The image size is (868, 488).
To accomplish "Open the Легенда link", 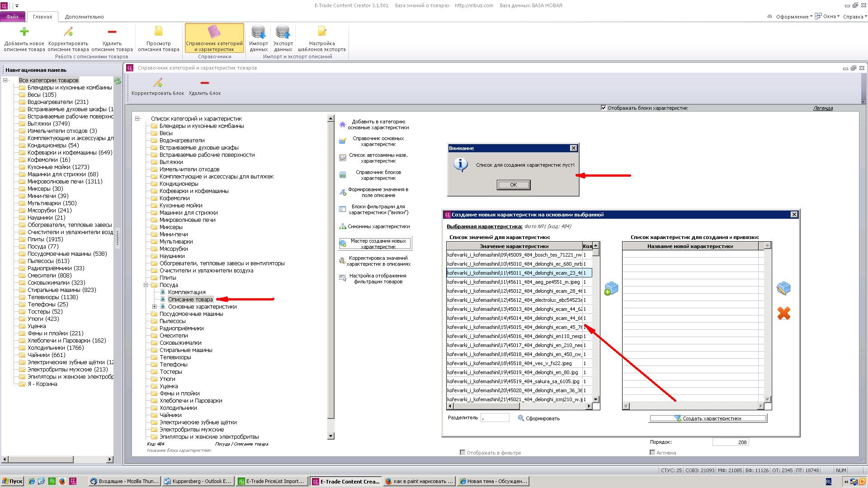I will coord(823,108).
